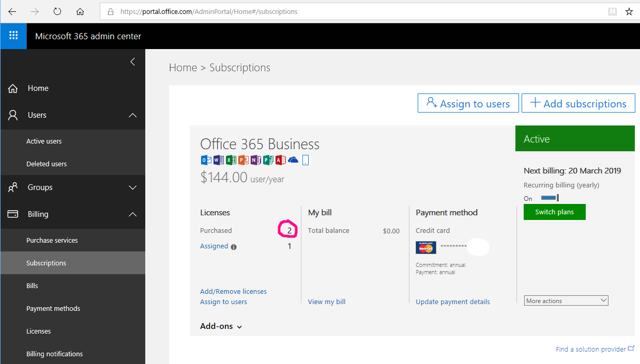Image resolution: width=640 pixels, height=364 pixels.
Task: Click the Next billing: 20 March 2019 text
Action: pos(572,170)
